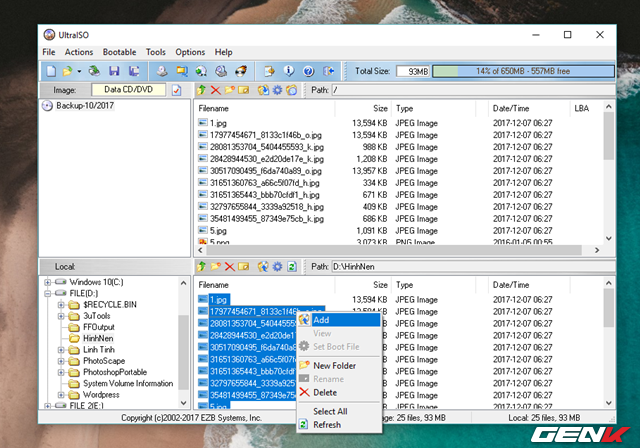Screen dimensions: 640x448
Task: Expand the Linh Tinh folder node
Action: coord(61,350)
